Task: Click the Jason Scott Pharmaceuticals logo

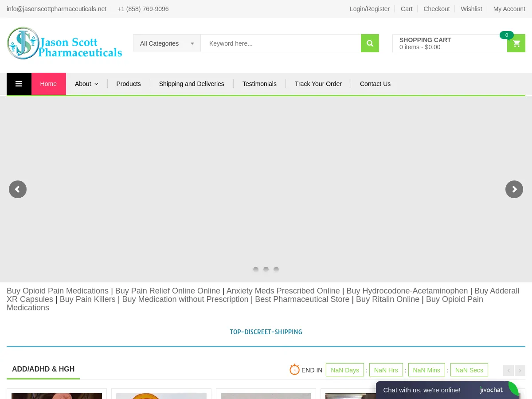Action: pyautogui.click(x=64, y=43)
